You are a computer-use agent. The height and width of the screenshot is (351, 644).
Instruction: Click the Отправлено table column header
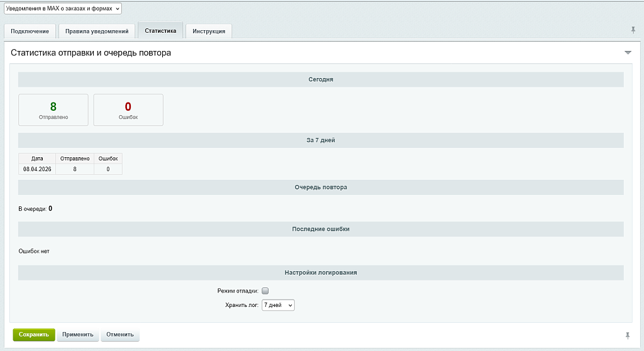[x=75, y=159]
